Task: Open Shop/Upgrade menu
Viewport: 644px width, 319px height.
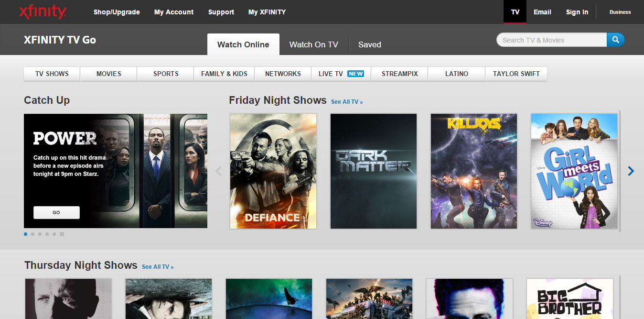Action: click(x=117, y=12)
